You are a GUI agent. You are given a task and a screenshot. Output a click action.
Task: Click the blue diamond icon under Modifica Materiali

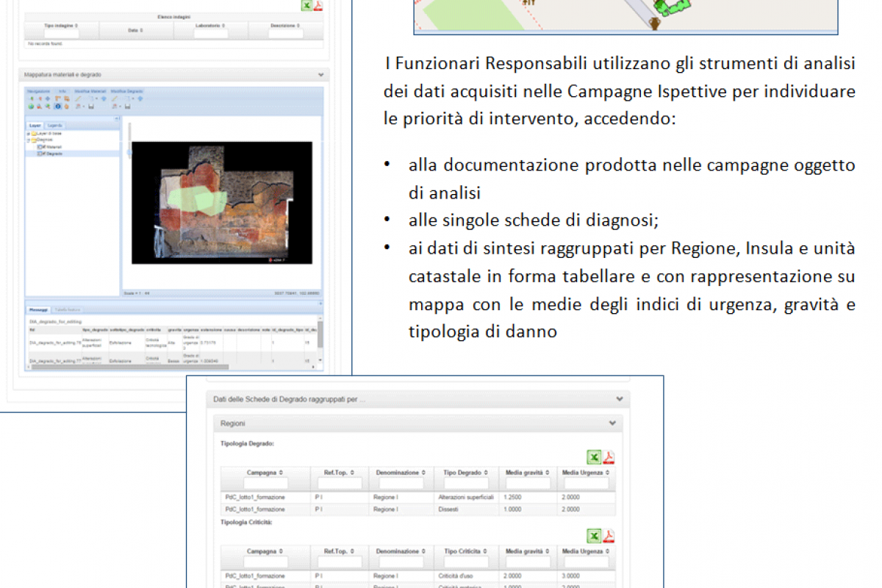coord(104,98)
